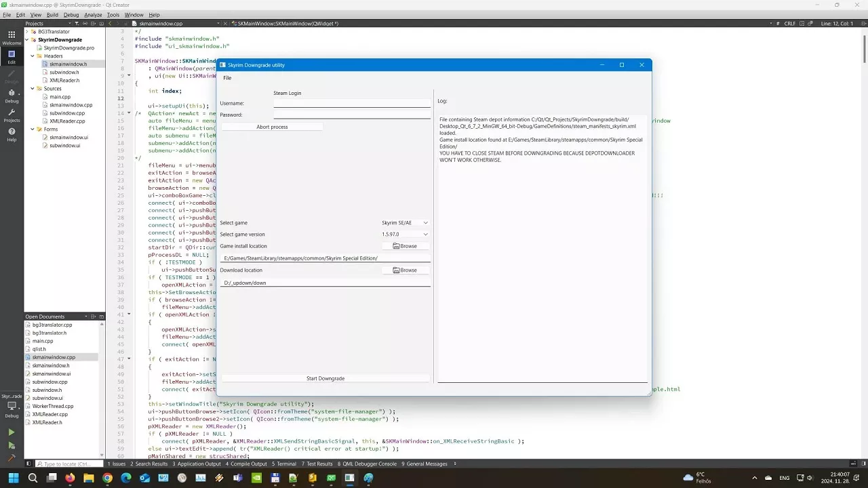Open the Tools menu
The image size is (868, 488).
[x=113, y=15]
